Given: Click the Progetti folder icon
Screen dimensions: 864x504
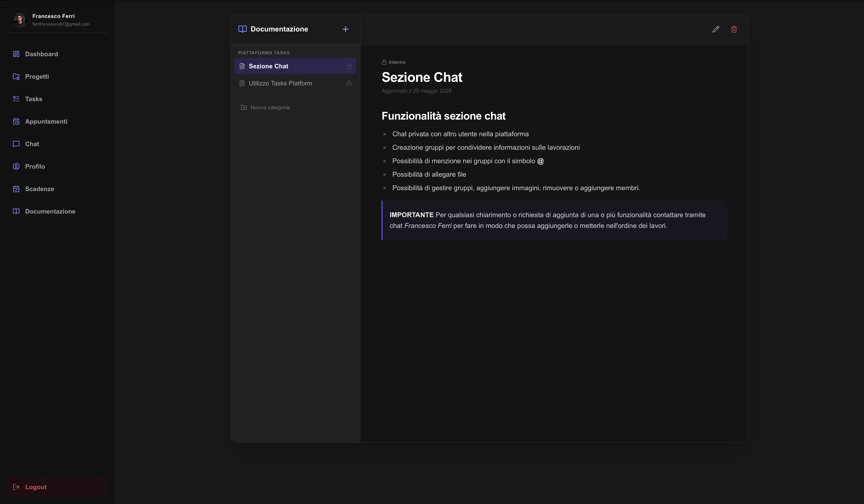Looking at the screenshot, I should (x=16, y=76).
